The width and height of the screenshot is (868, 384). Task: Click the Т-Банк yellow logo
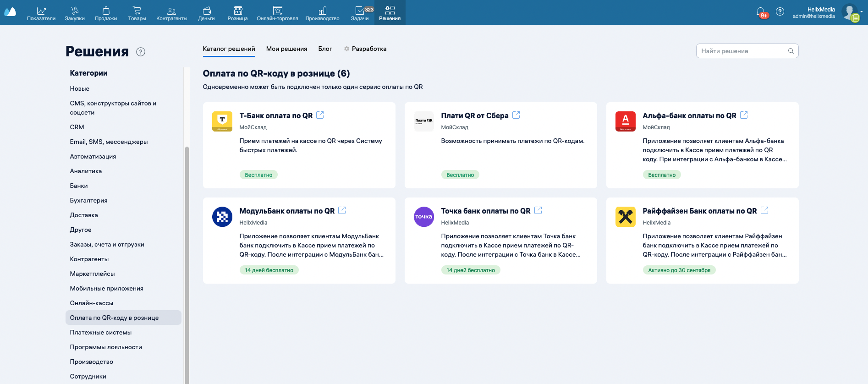tap(222, 121)
